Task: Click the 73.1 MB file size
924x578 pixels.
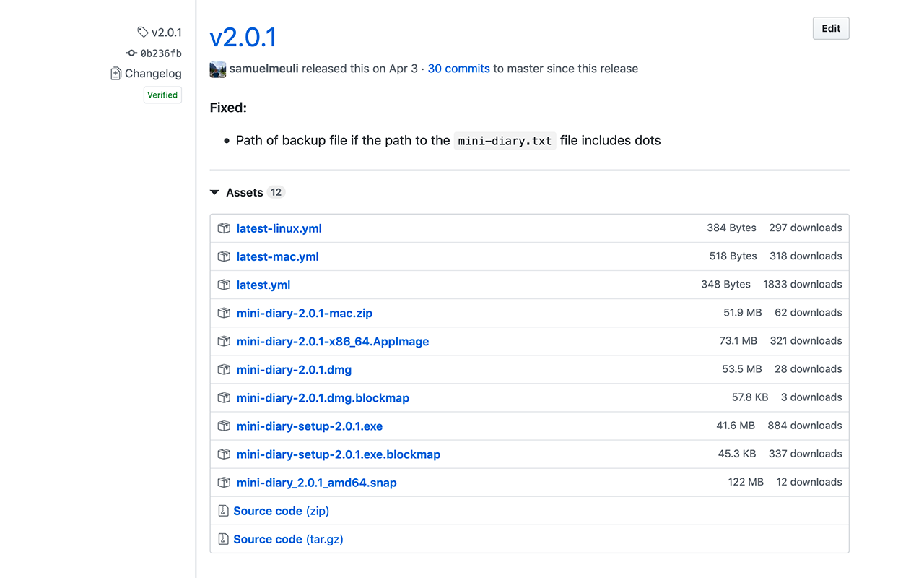Action: coord(738,340)
